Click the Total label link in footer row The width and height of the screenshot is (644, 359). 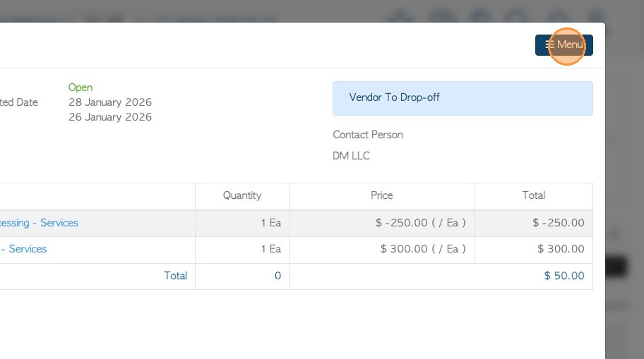click(x=175, y=276)
